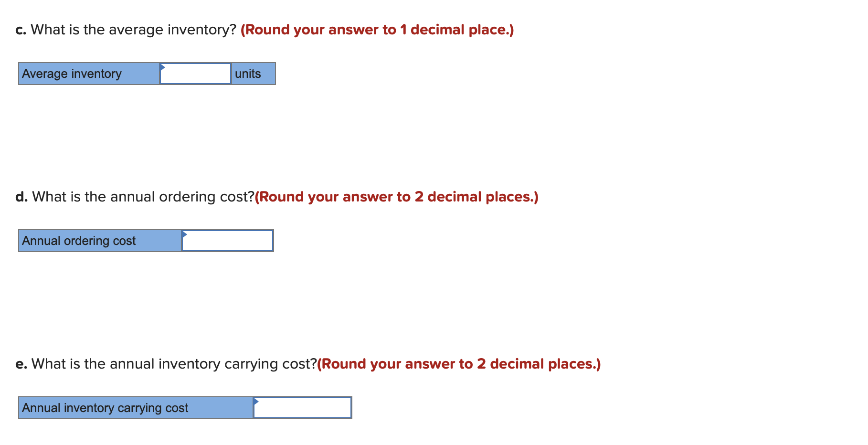This screenshot has height=445, width=868.
Task: Click the bold letter e heading
Action: (x=21, y=364)
